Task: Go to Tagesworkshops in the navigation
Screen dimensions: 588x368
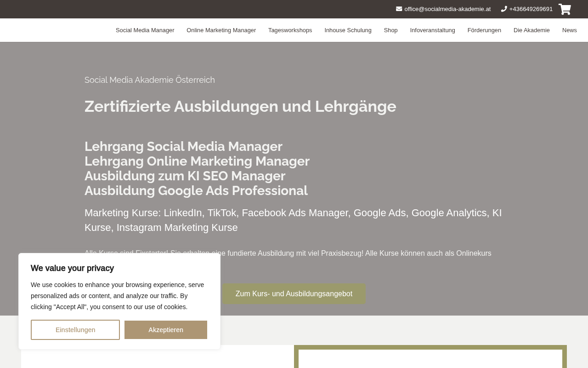Action: (290, 30)
